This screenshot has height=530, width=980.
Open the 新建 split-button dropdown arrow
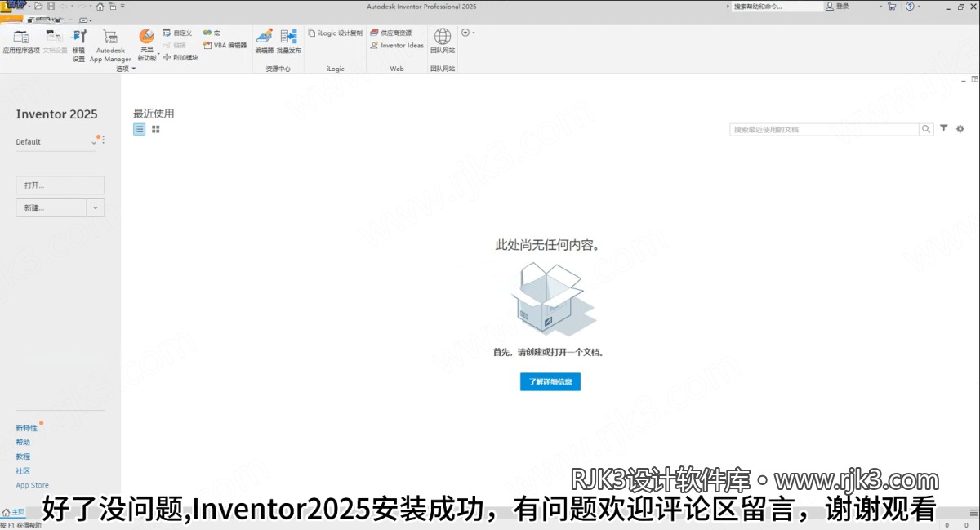tap(96, 207)
